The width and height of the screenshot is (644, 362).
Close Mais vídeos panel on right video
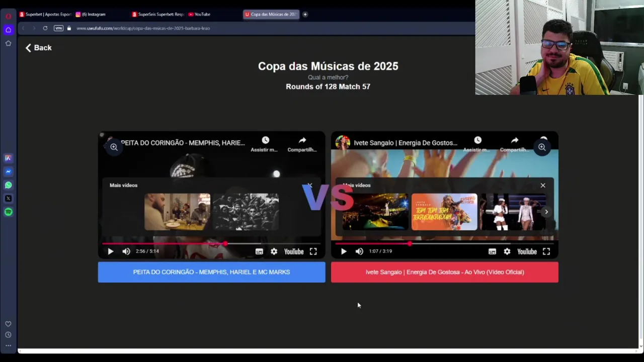543,186
